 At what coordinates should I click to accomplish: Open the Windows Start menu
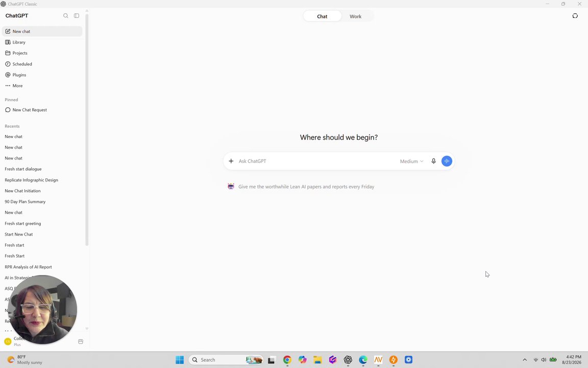coord(180,360)
